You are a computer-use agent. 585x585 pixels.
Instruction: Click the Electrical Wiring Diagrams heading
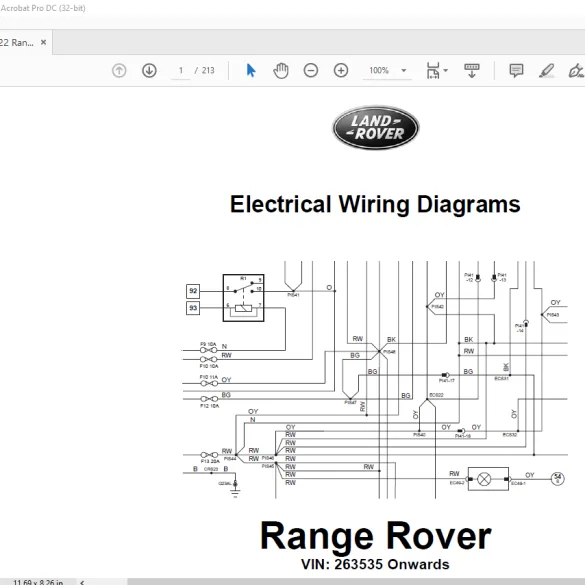(x=375, y=204)
